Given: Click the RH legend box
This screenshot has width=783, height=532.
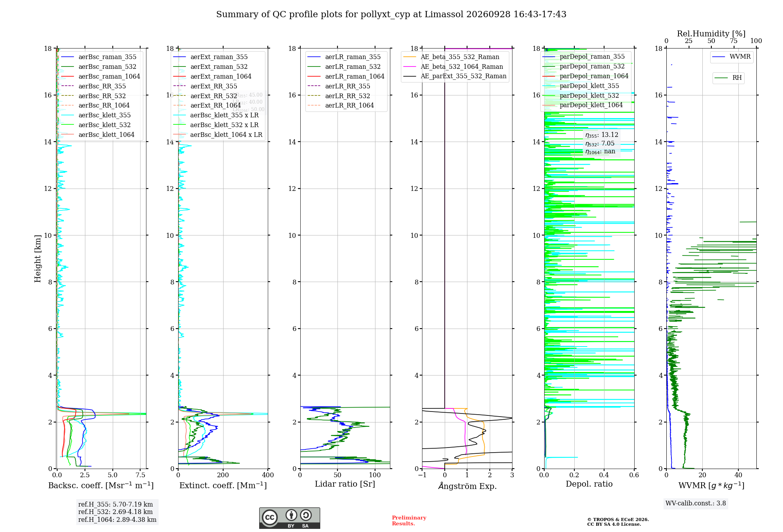Looking at the screenshot, I should pos(728,78).
